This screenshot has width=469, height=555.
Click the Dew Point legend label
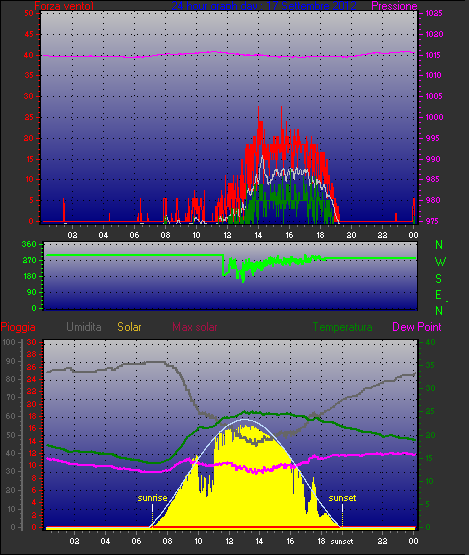[x=417, y=327]
